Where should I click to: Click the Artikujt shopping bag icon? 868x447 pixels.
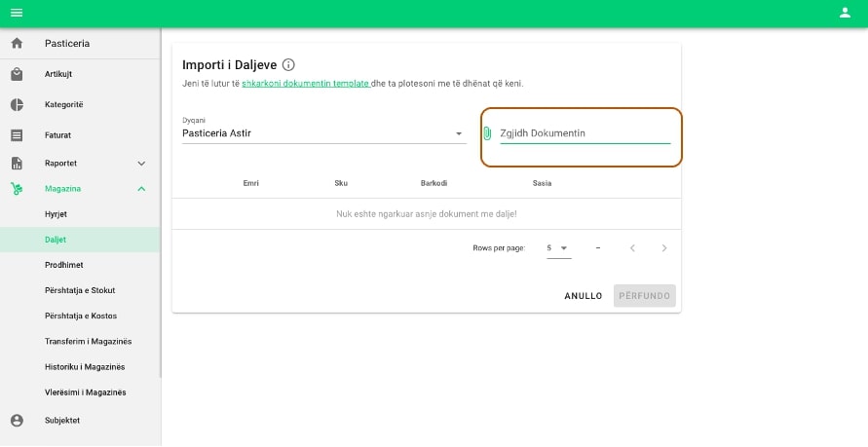tap(17, 74)
